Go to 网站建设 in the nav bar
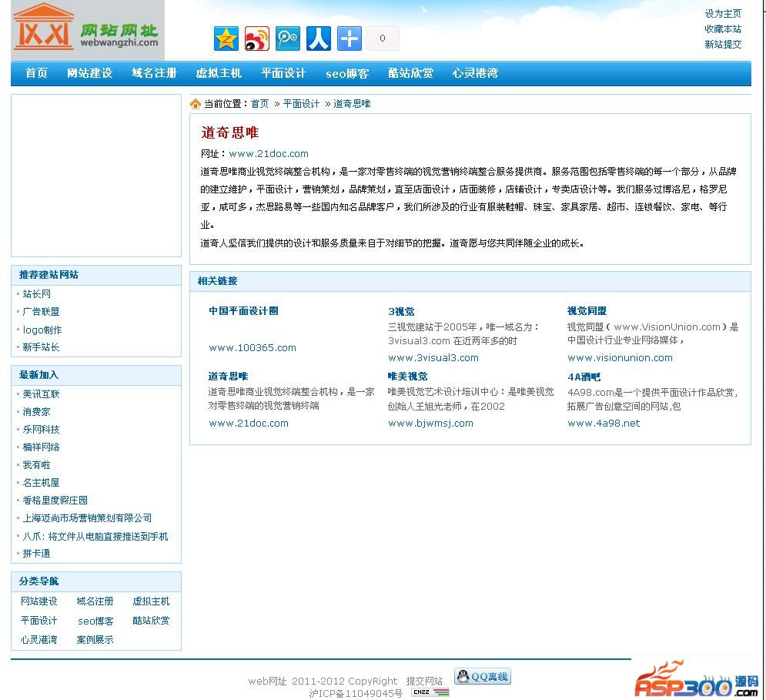Viewport: 766px width, 700px height. tap(90, 73)
